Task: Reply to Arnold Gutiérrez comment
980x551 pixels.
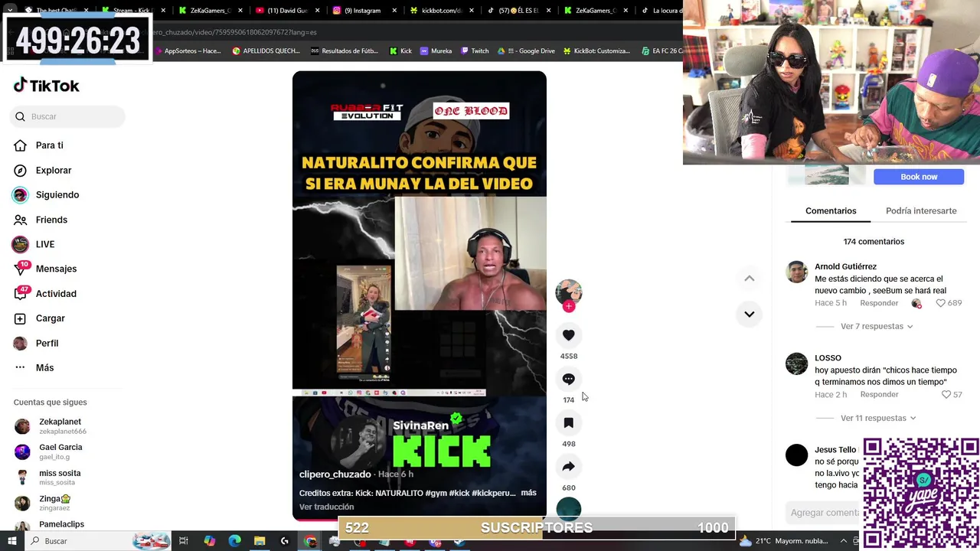Action: point(879,303)
